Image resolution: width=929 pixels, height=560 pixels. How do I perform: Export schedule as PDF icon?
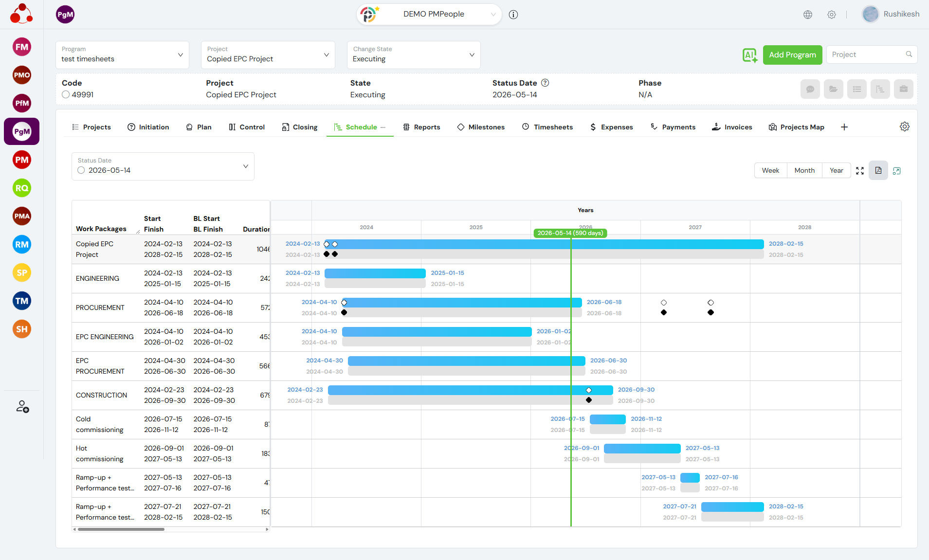pos(878,171)
